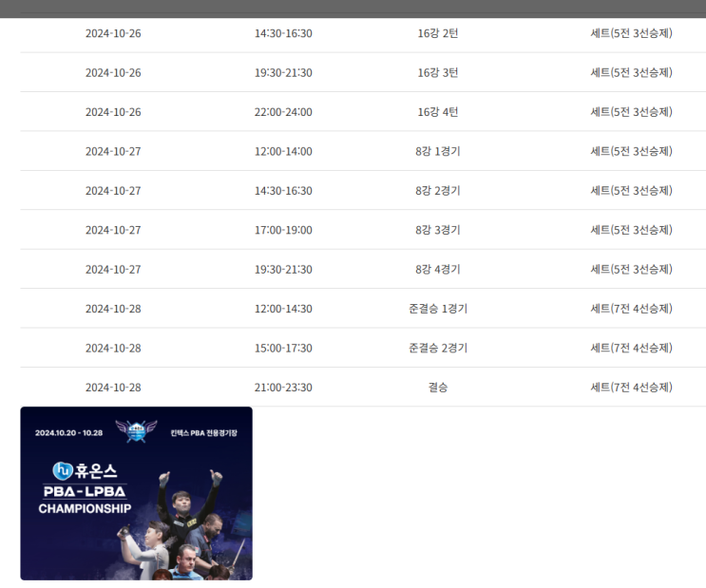Click the 세트(5전 3선승제) cell in the 16강 2턴 row
This screenshot has width=706, height=588.
click(631, 34)
